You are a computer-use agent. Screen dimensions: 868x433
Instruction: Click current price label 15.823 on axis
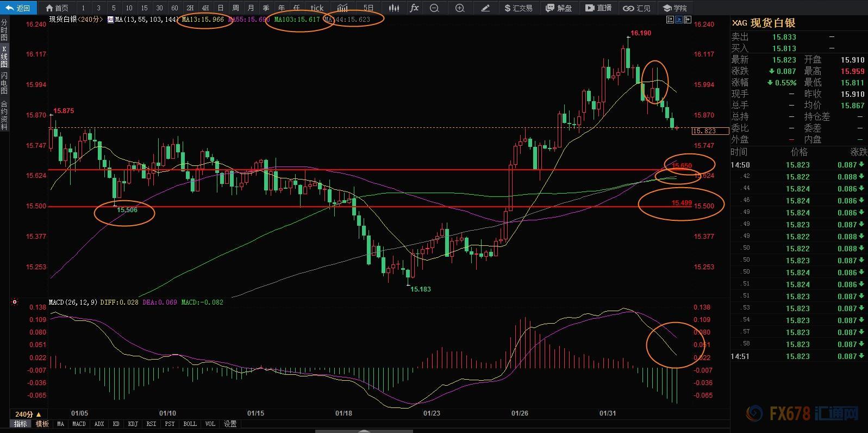point(710,131)
